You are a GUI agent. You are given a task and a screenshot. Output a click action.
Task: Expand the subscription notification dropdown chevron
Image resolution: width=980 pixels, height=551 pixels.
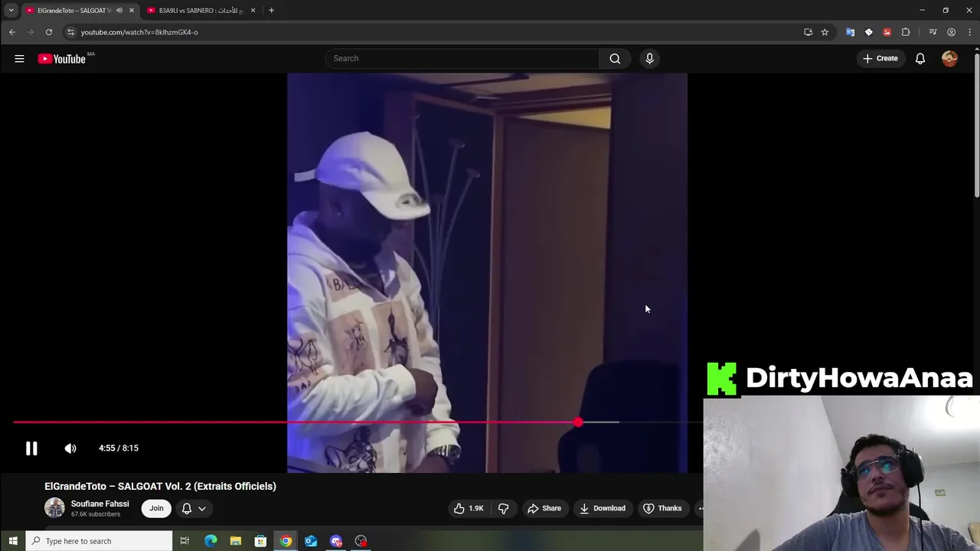(202, 508)
